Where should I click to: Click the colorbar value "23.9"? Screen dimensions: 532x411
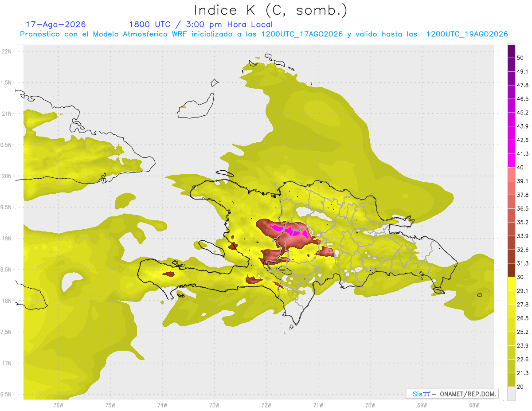click(523, 345)
